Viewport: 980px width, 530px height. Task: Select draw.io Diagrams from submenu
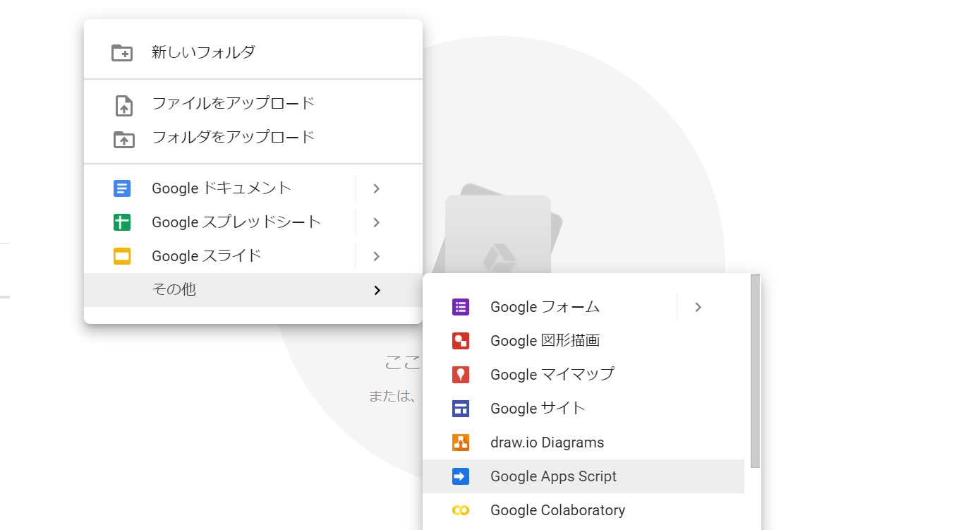(583, 442)
